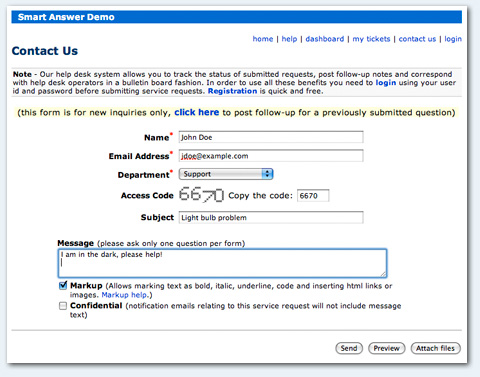Click the Department dropdown arrow stepper

267,174
